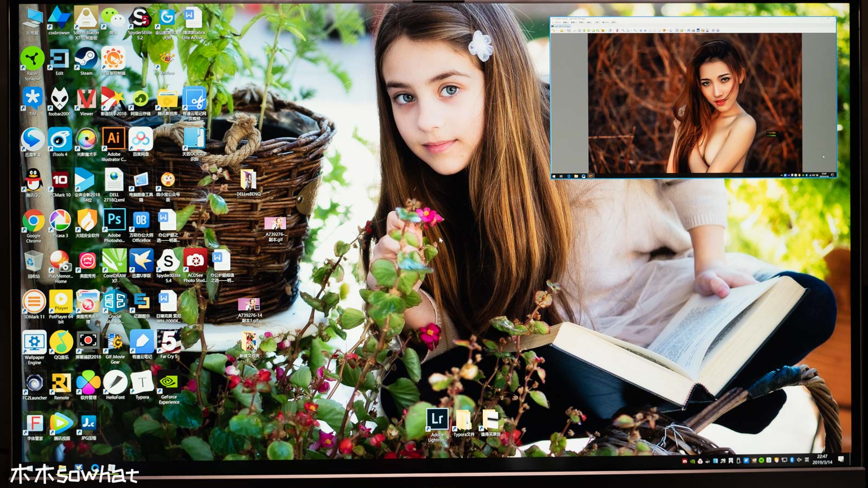Open Typora markdown editor shortcut
This screenshot has width=868, height=488.
pos(142,386)
